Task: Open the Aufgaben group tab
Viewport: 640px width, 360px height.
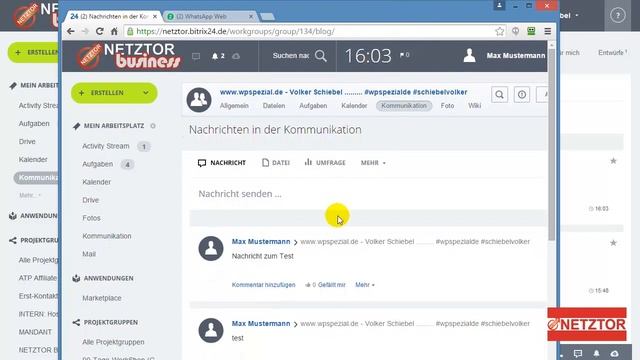Action: (313, 106)
